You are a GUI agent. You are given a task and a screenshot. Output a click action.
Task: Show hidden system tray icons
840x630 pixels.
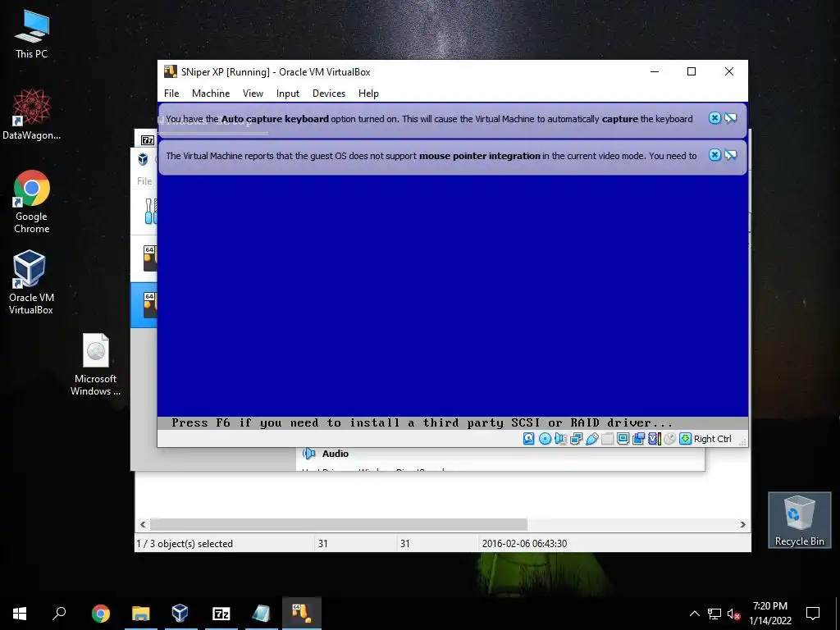click(694, 614)
